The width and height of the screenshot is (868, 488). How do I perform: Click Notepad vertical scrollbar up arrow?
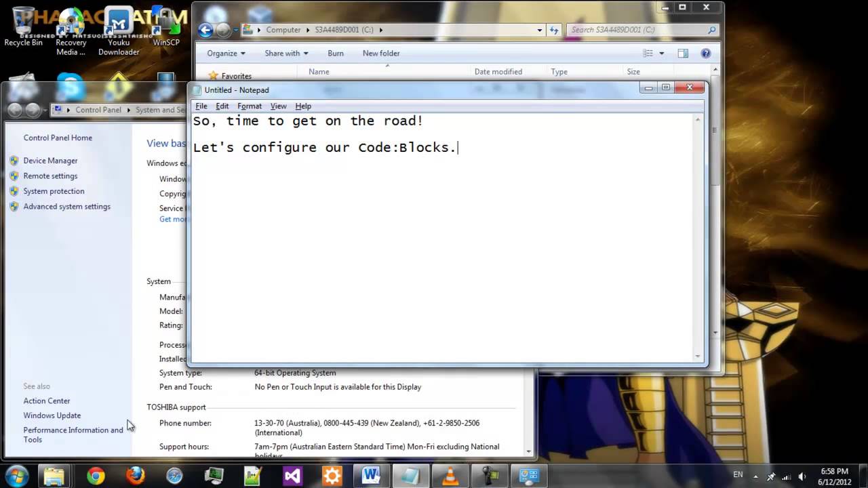tap(698, 120)
